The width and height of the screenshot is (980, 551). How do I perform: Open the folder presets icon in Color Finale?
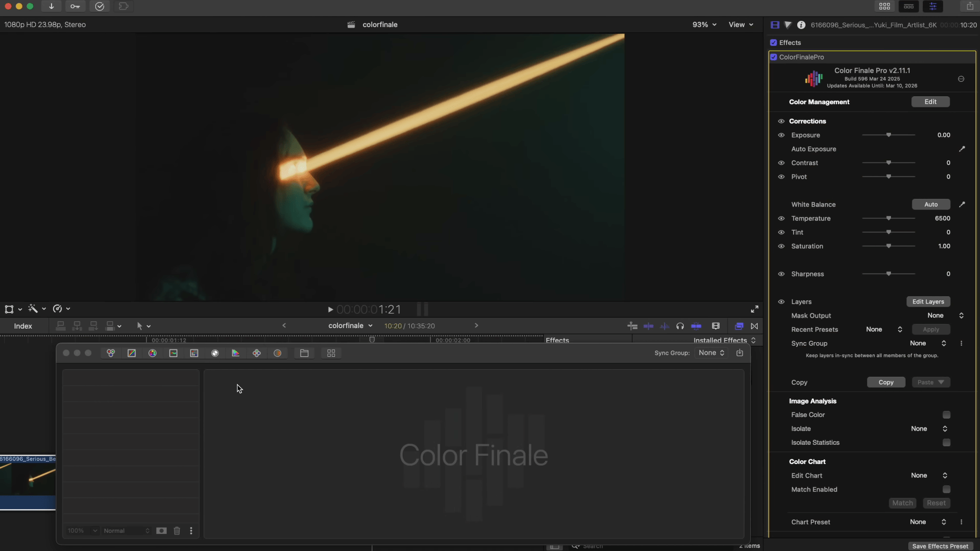(x=305, y=353)
